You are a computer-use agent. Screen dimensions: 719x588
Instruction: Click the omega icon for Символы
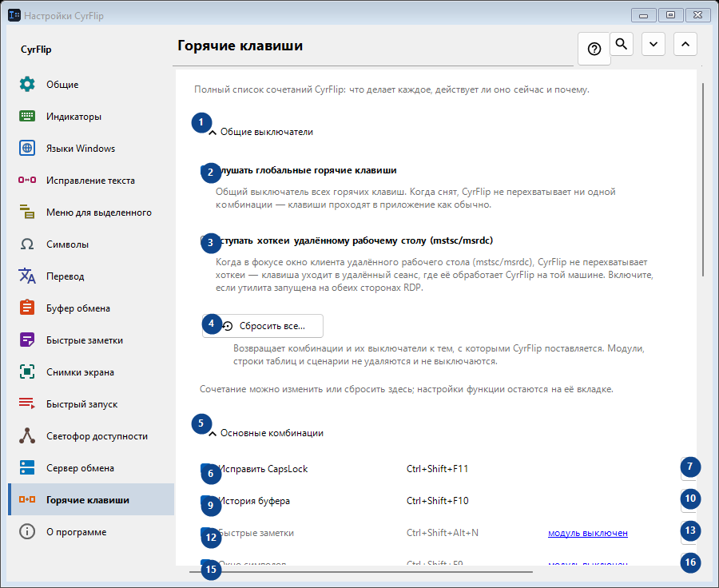(x=27, y=244)
